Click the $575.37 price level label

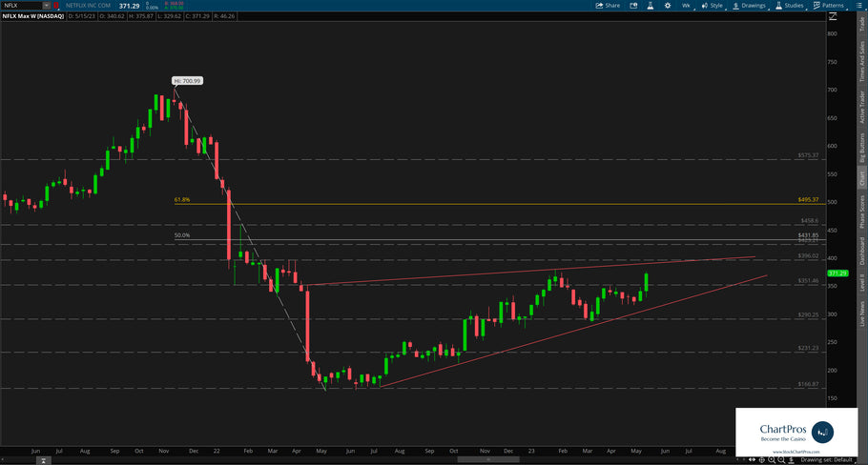coord(808,155)
